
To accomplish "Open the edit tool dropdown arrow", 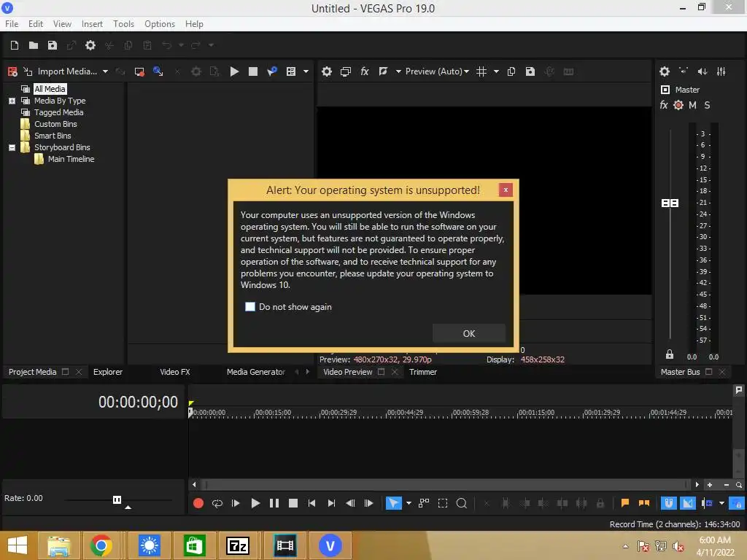I will (x=409, y=503).
